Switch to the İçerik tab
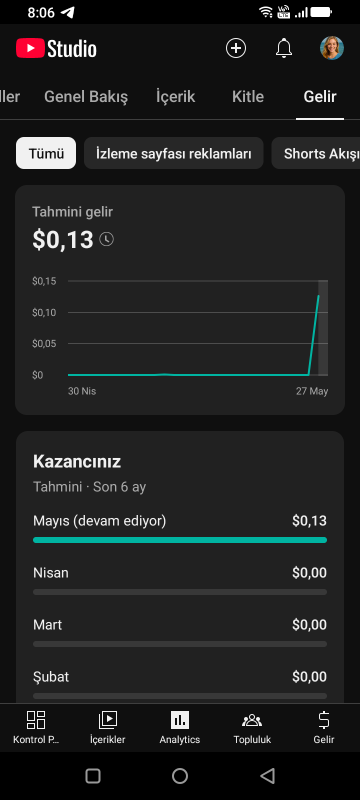 (x=175, y=96)
